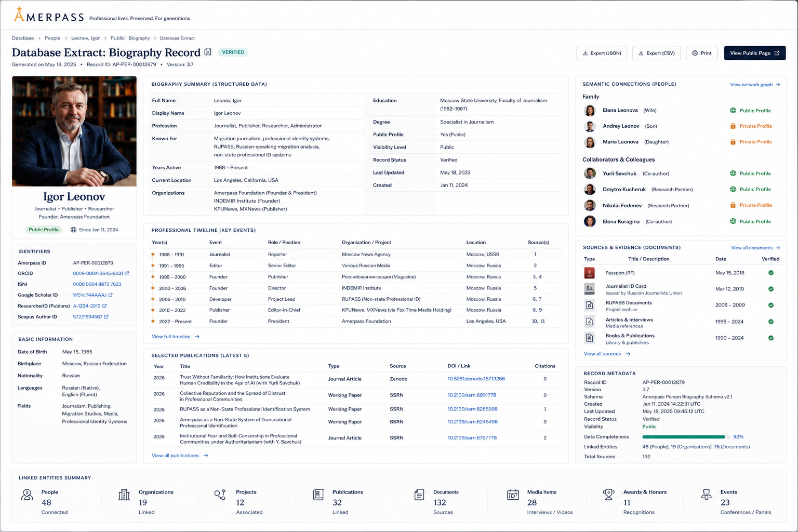The height and width of the screenshot is (532, 798).
Task: Click the Export (JSON) button
Action: pyautogui.click(x=602, y=53)
